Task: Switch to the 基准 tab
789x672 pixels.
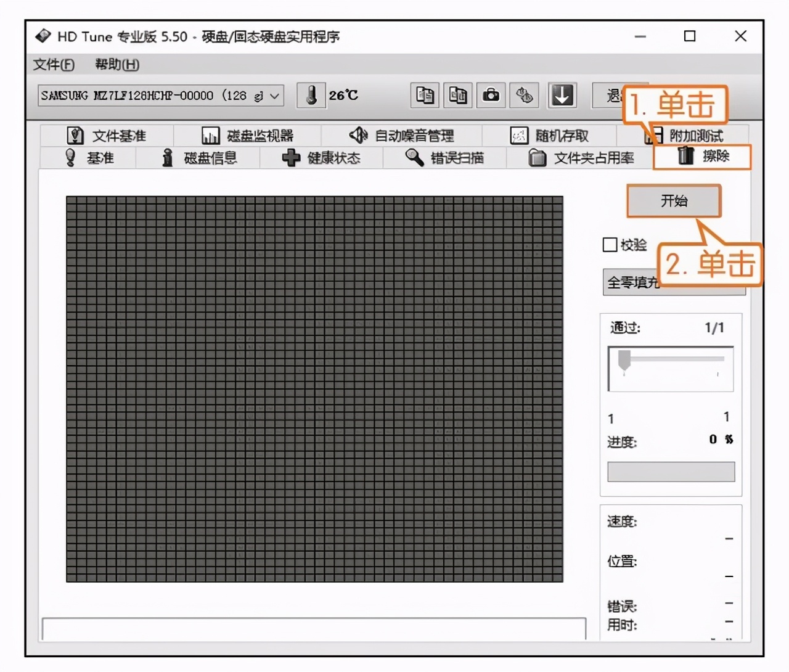Action: pyautogui.click(x=89, y=158)
